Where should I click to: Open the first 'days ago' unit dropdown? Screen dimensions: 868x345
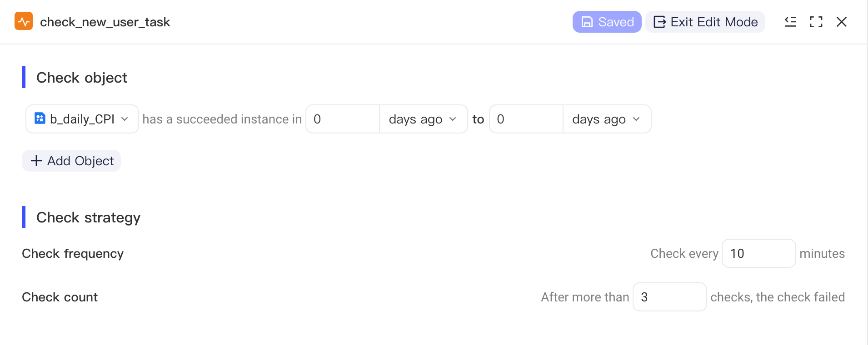tap(423, 119)
